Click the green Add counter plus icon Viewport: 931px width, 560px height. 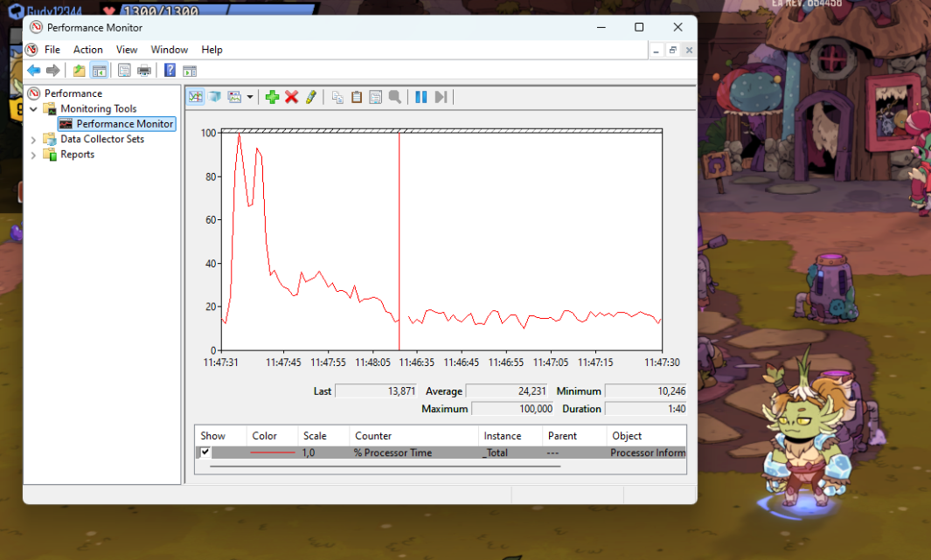272,97
